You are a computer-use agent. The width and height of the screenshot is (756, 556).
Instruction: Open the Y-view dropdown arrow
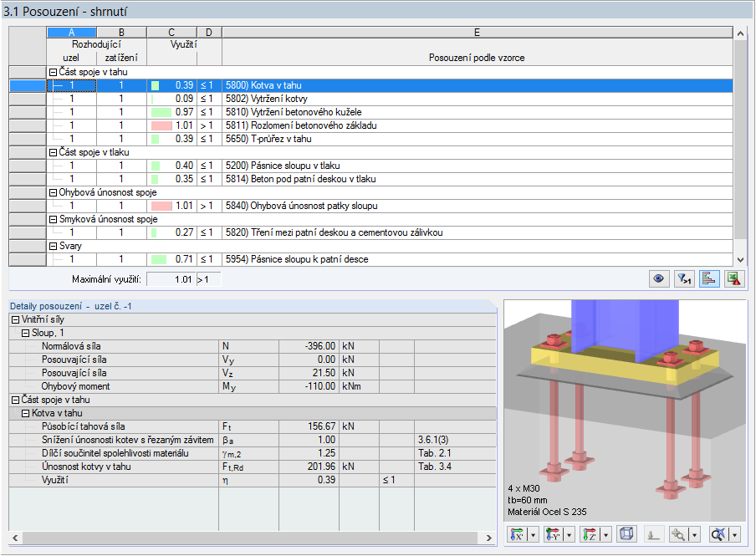click(x=570, y=535)
